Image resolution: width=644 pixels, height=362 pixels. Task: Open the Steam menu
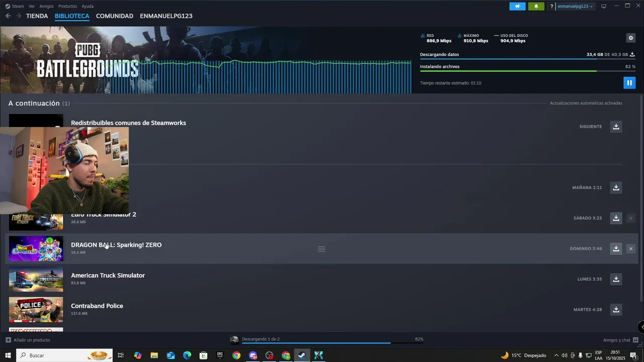15,6
